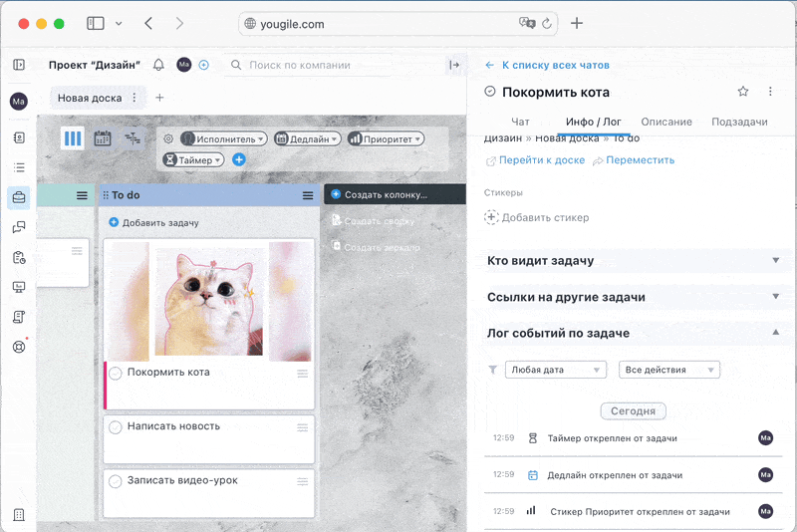
Task: Open the company building icon in sidebar
Action: [19, 515]
